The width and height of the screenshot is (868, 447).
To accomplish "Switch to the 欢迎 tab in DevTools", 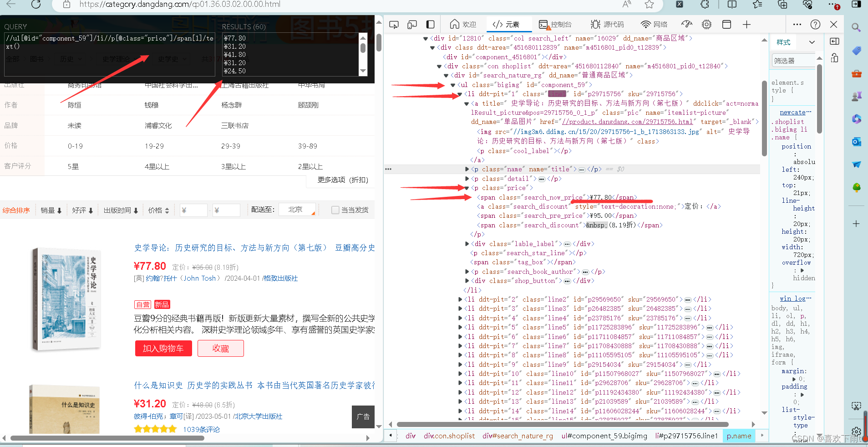I will tap(463, 25).
